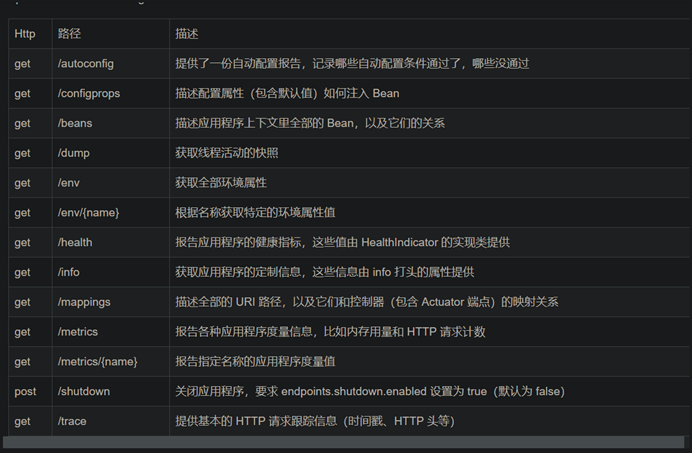Click the "路径" column header
Viewport: 692px width, 453px height.
(70, 34)
